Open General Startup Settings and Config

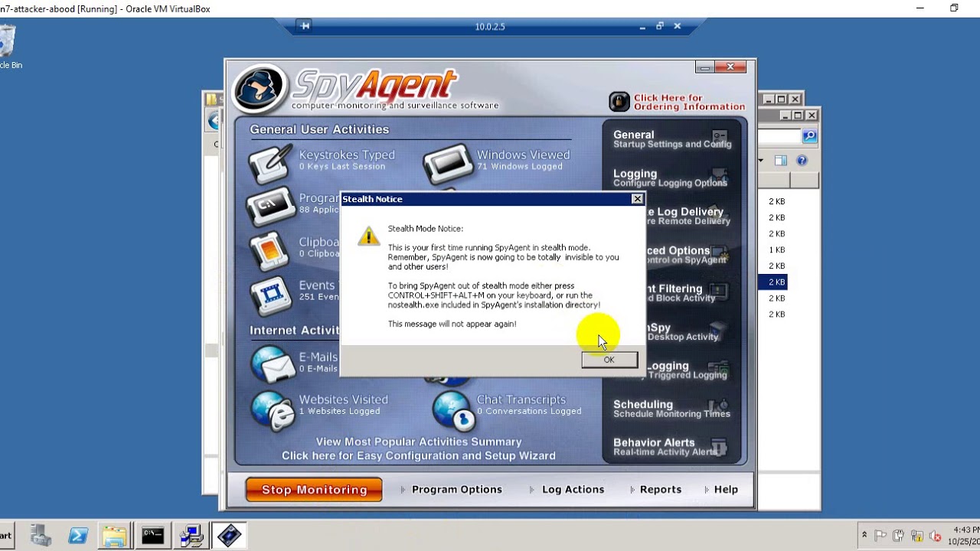[x=671, y=139]
